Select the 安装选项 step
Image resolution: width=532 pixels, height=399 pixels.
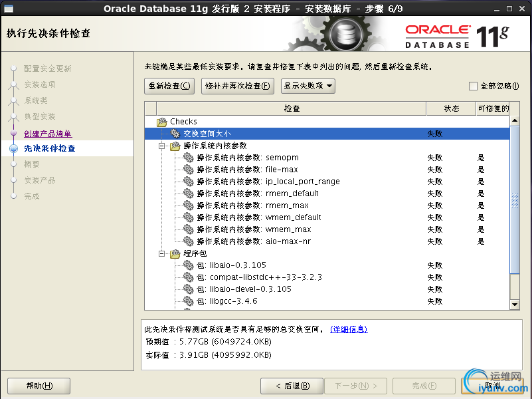(x=40, y=84)
